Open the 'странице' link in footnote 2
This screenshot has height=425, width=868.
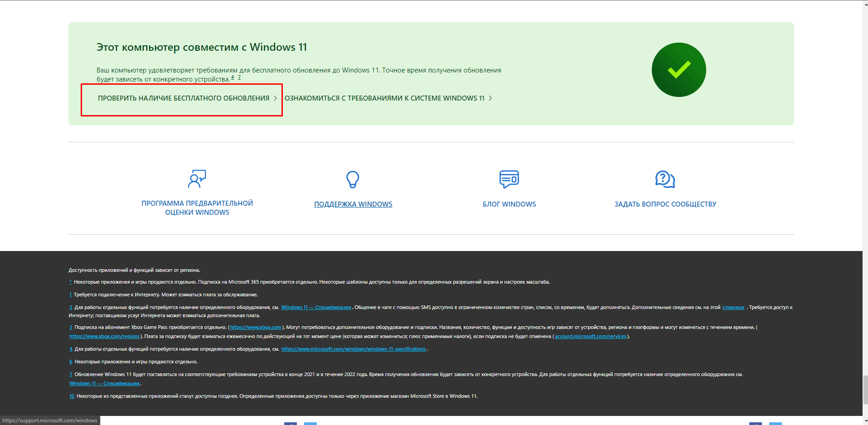coord(733,308)
